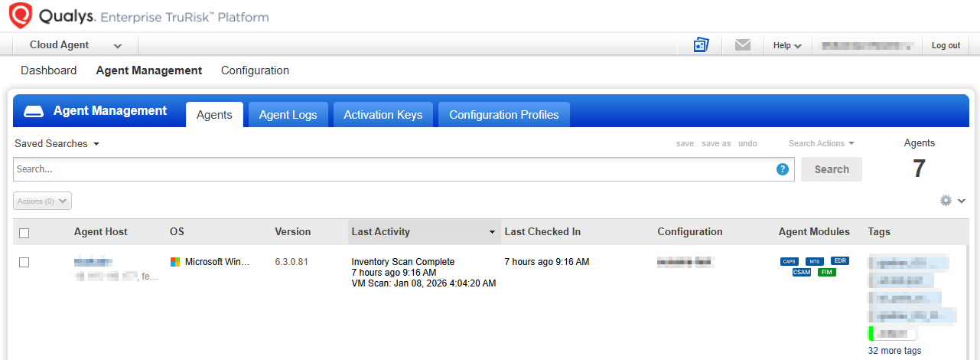This screenshot has width=980, height=360.
Task: Click the undo link
Action: tap(747, 143)
